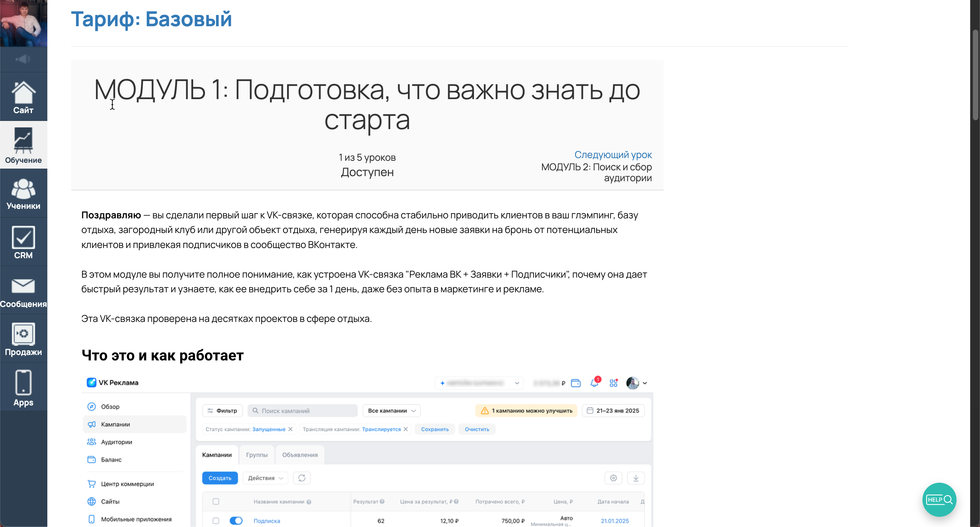Viewport: 980px width, 527px height.
Task: Go to the Следующий урок link
Action: (613, 154)
